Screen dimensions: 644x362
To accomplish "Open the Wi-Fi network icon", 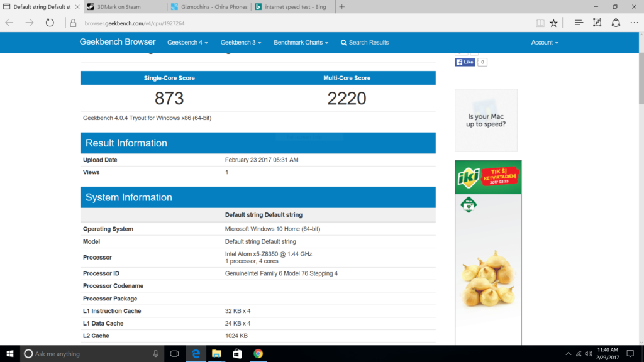I will [579, 353].
